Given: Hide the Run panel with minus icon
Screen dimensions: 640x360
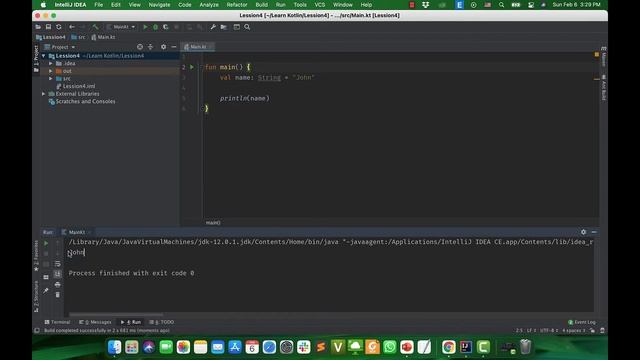Looking at the screenshot, I should (x=594, y=232).
